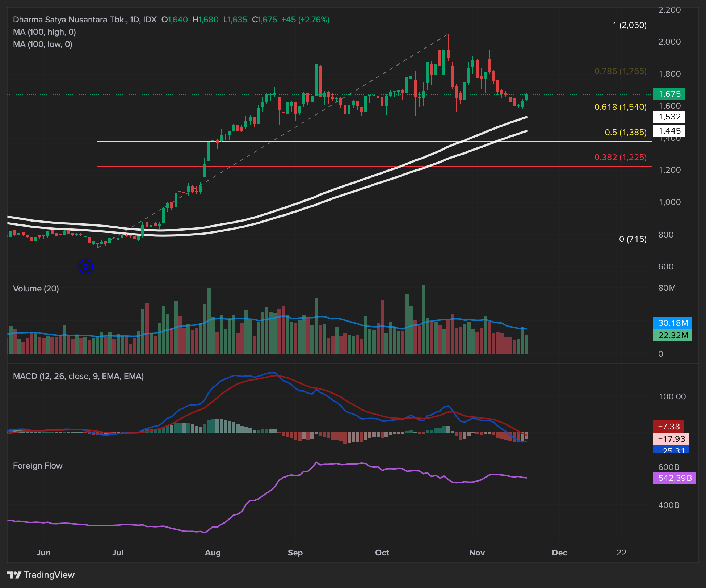706x588 pixels.
Task: Click the MA (100, high, 0) legend
Action: (45, 32)
